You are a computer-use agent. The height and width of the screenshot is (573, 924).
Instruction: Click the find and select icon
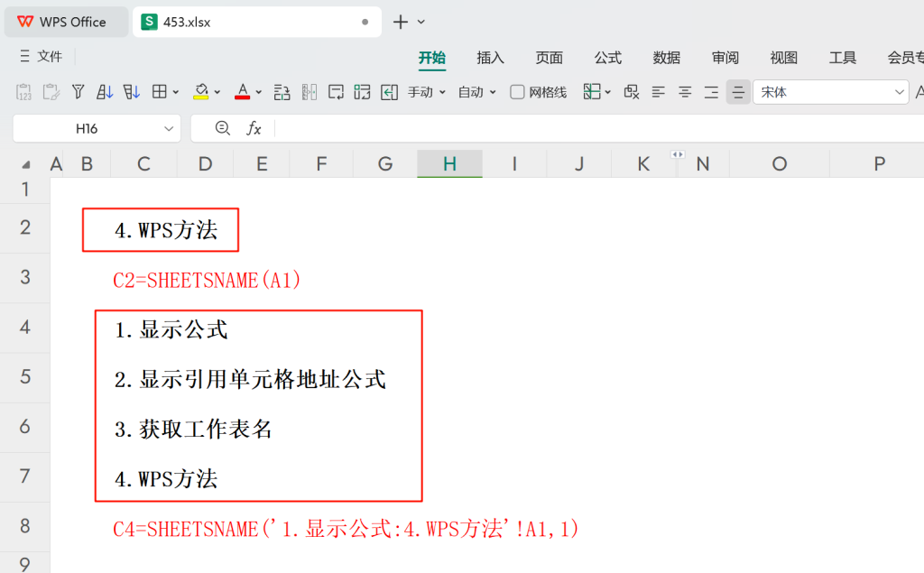(631, 92)
